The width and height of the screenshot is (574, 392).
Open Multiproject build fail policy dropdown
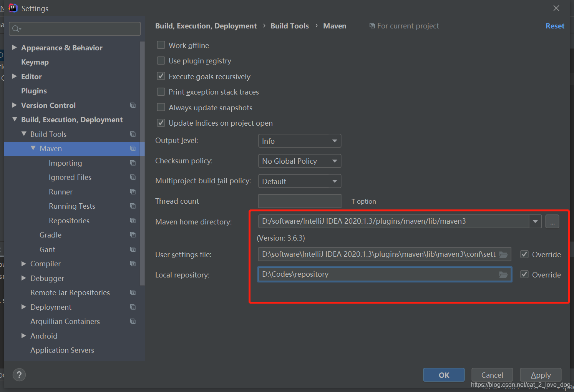(x=300, y=181)
